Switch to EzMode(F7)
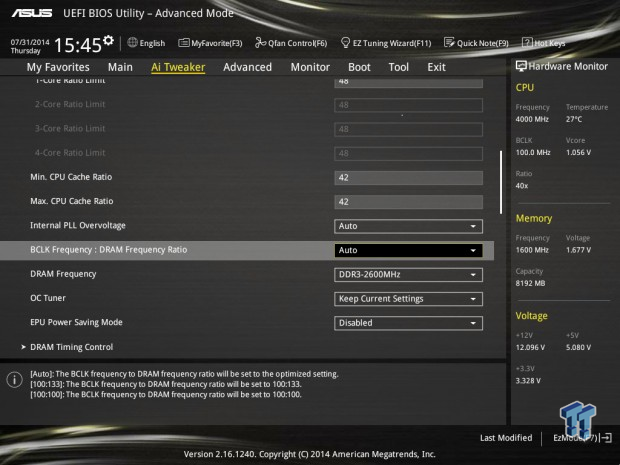The height and width of the screenshot is (465, 620). tap(582, 438)
